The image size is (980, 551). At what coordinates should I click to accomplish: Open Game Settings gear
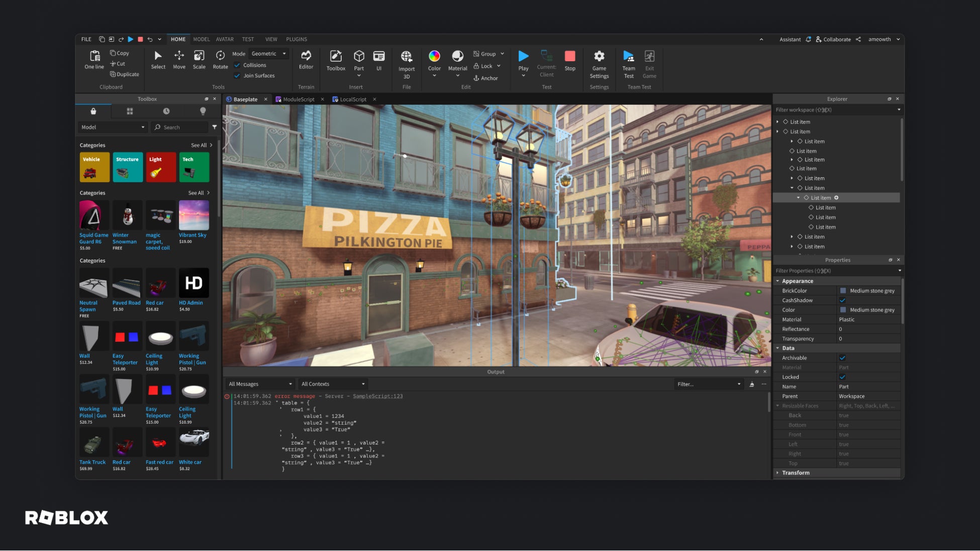[x=599, y=56]
